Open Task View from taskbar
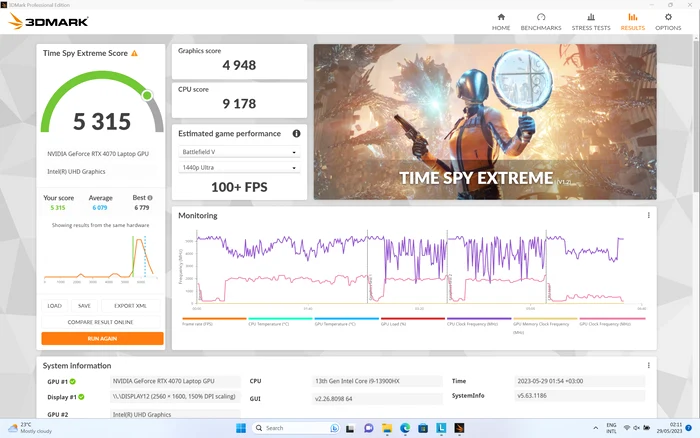 (350, 428)
